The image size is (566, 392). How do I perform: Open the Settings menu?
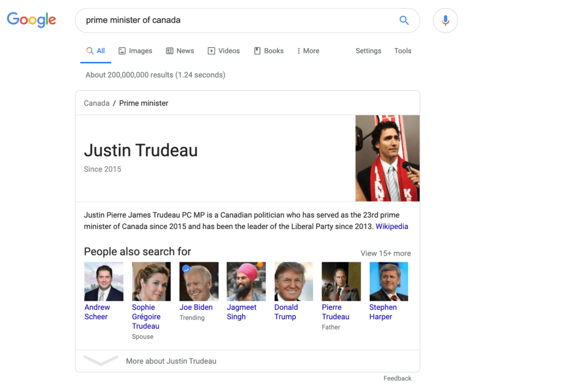(x=368, y=50)
